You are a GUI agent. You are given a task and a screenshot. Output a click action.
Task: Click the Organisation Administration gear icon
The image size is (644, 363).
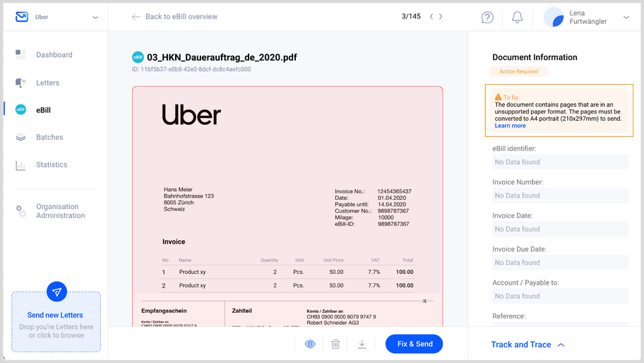pyautogui.click(x=21, y=211)
